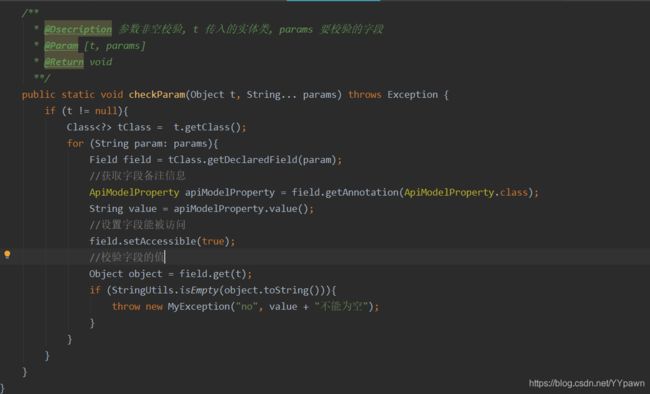The image size is (650, 394).
Task: Click the null keyword in condition
Action: click(x=106, y=111)
